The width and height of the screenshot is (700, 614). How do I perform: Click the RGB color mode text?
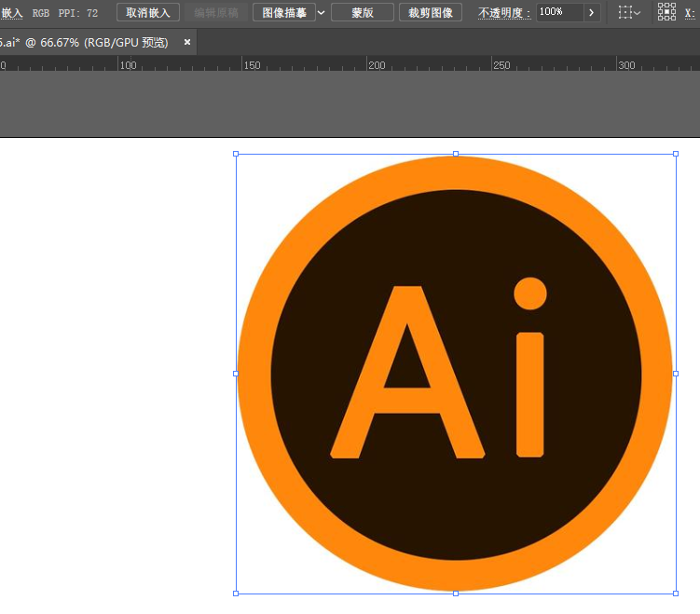pyautogui.click(x=41, y=13)
